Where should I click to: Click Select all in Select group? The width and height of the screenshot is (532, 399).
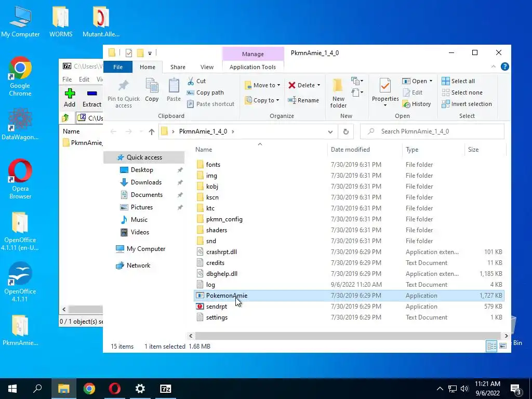click(458, 81)
